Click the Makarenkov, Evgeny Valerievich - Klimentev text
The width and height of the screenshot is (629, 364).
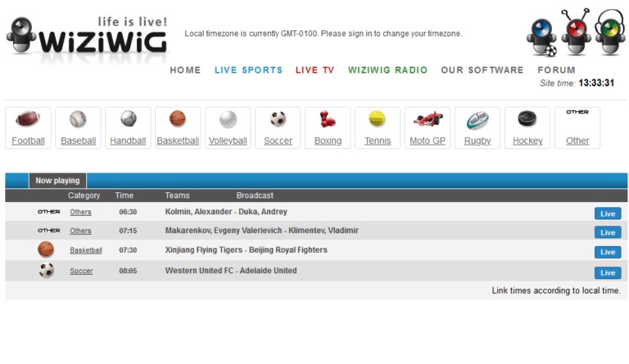[x=262, y=230]
